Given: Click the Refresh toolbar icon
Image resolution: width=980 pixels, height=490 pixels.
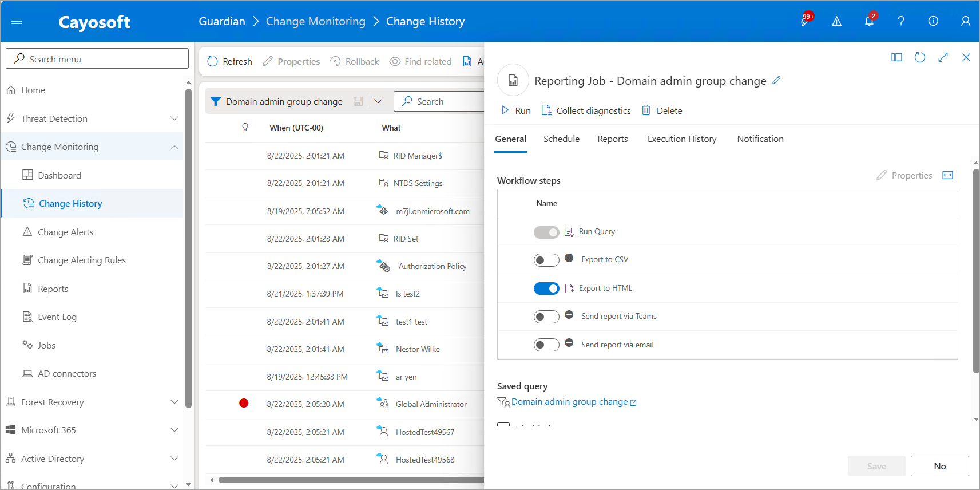Looking at the screenshot, I should pyautogui.click(x=213, y=61).
